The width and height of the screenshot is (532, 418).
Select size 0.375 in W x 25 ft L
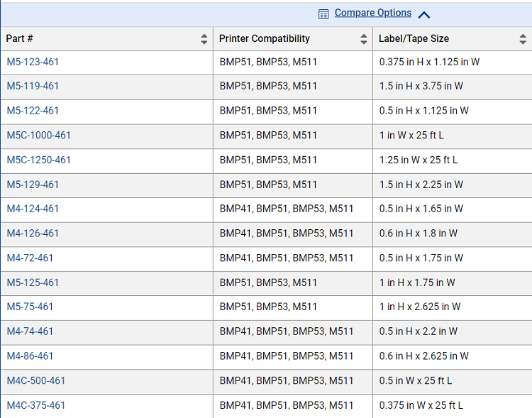click(421, 405)
